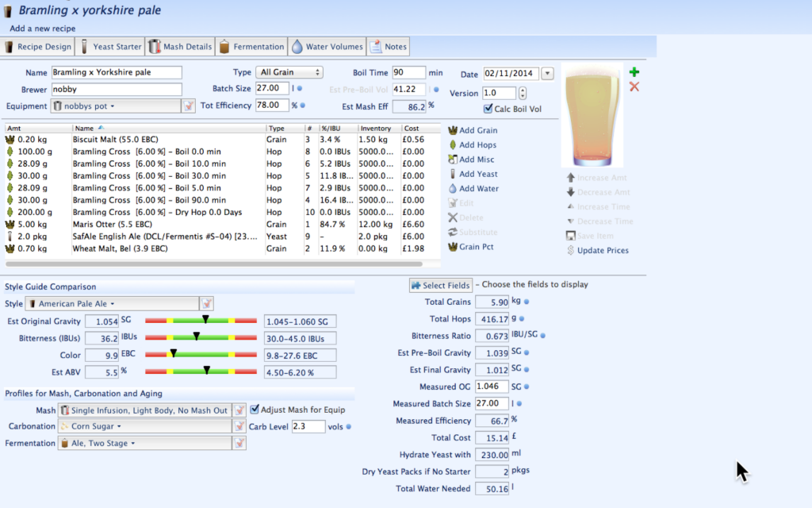Image resolution: width=812 pixels, height=508 pixels.
Task: Select the Biscuit Malt (55.0 EBC) row
Action: tap(222, 140)
